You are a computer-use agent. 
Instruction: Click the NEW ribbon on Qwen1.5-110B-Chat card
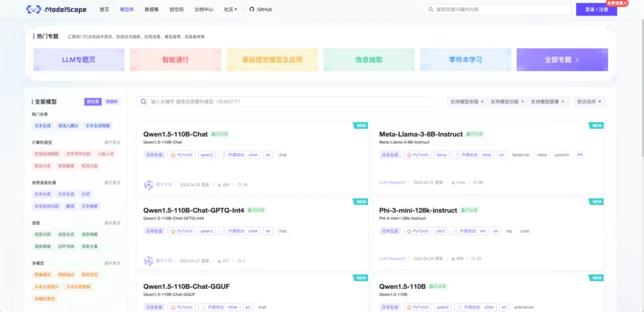[361, 125]
